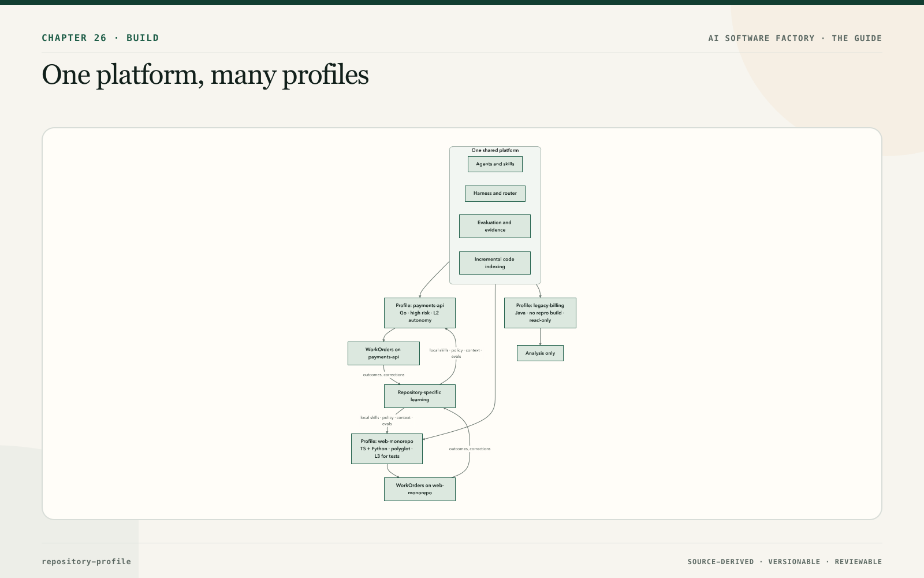This screenshot has width=924, height=578.
Task: Select the 'WorkOrders on payments-api' box
Action: point(383,353)
